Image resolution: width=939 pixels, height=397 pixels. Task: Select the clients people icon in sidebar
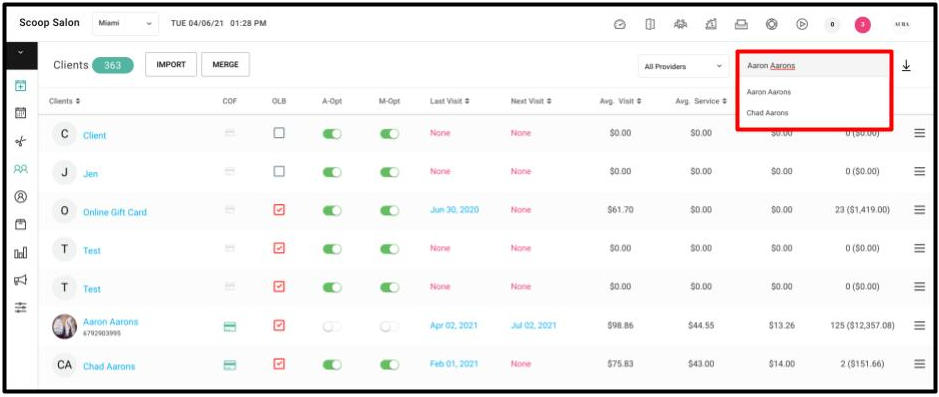(x=20, y=169)
